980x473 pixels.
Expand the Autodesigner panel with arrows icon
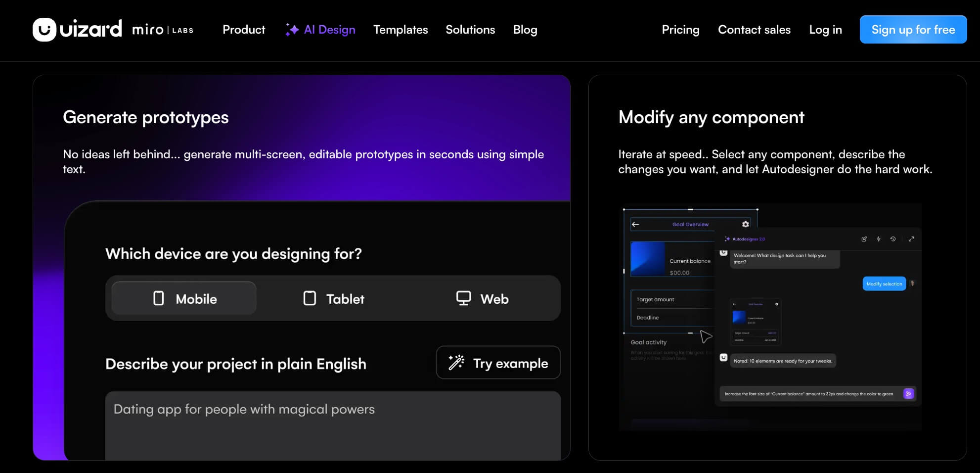[911, 239]
